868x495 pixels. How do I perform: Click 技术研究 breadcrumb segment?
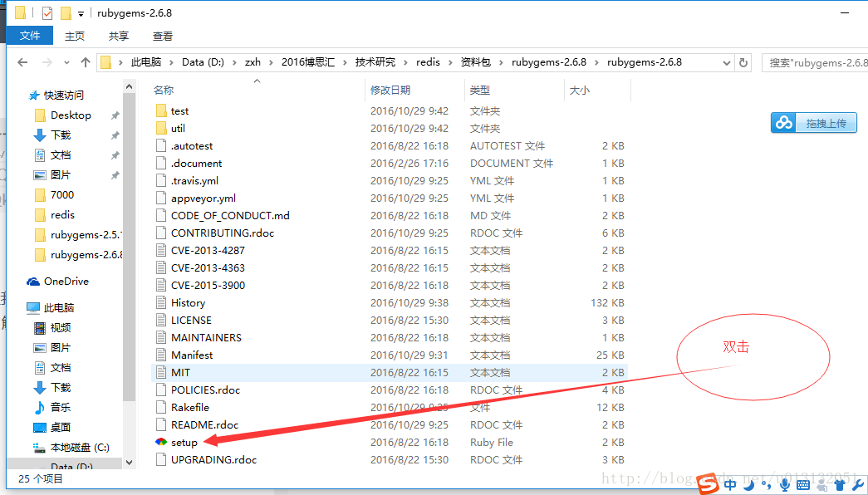pos(375,62)
